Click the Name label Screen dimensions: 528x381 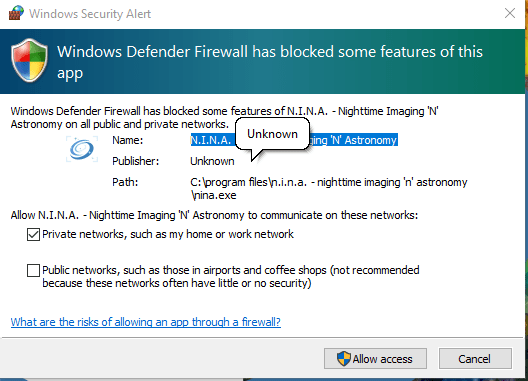click(128, 140)
